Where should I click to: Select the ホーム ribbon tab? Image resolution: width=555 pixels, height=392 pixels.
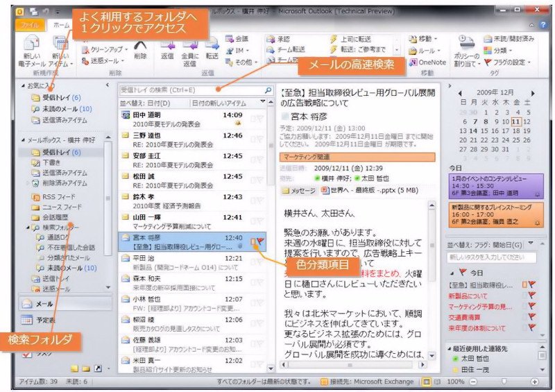tap(62, 25)
